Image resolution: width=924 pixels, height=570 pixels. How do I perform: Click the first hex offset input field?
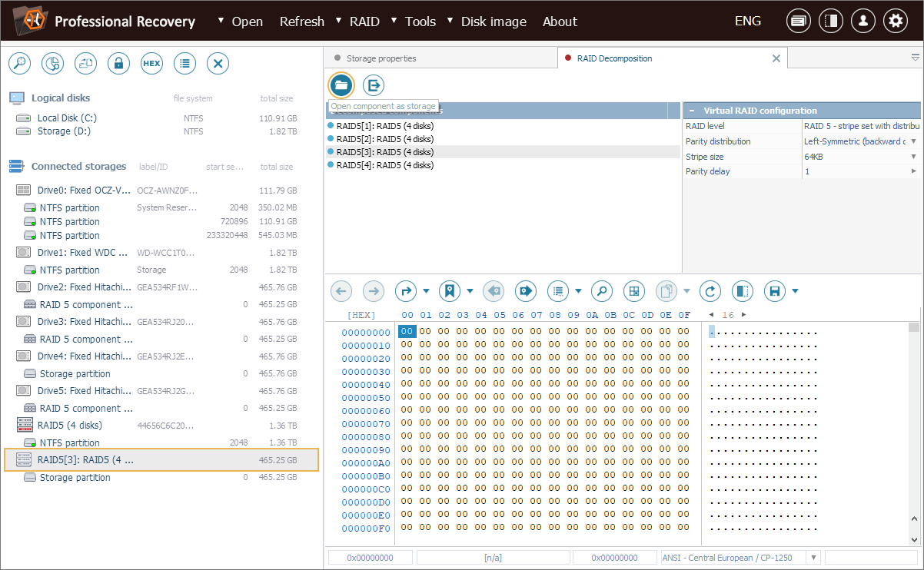point(371,558)
